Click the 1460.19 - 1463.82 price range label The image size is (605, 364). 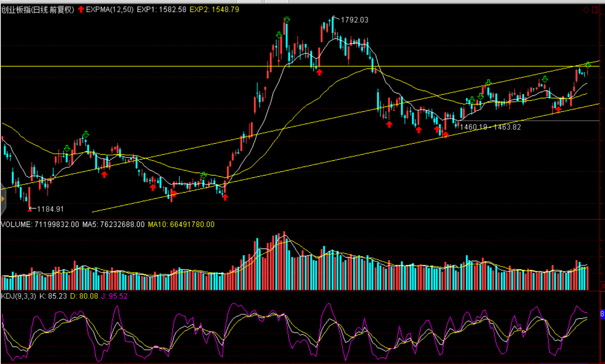pos(490,127)
